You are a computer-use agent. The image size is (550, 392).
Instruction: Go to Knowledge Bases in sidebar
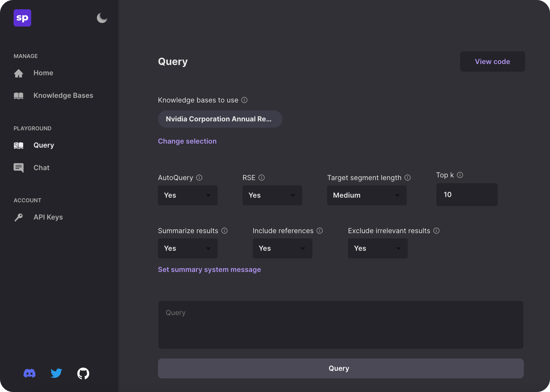pos(63,96)
